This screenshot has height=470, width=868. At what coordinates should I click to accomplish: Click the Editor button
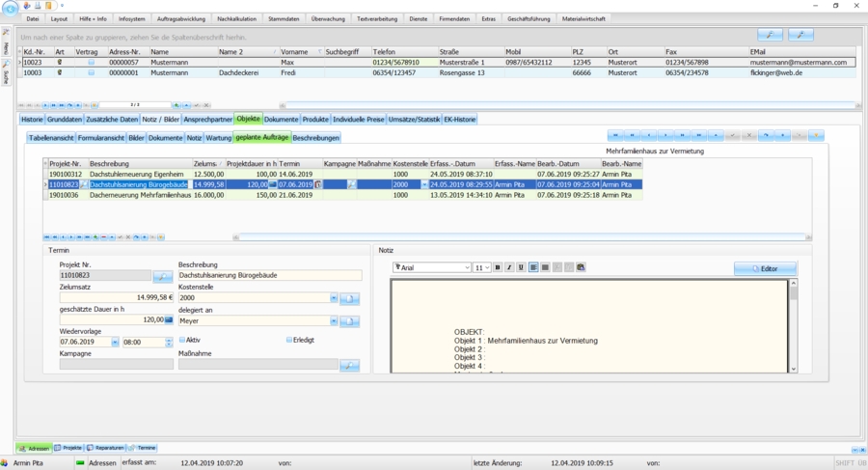(764, 268)
